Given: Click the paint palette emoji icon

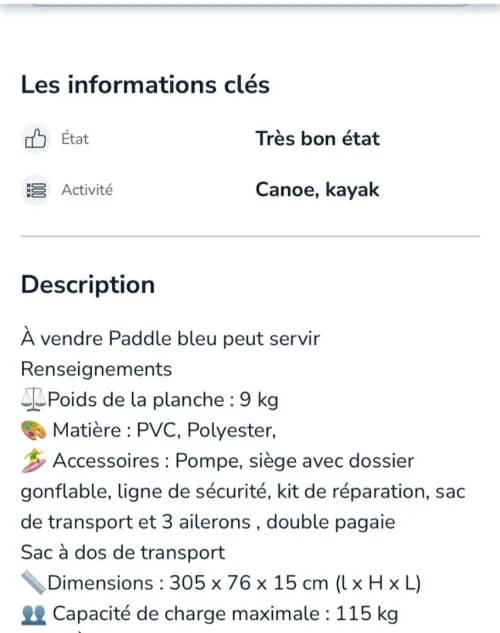Looking at the screenshot, I should coord(34,430).
